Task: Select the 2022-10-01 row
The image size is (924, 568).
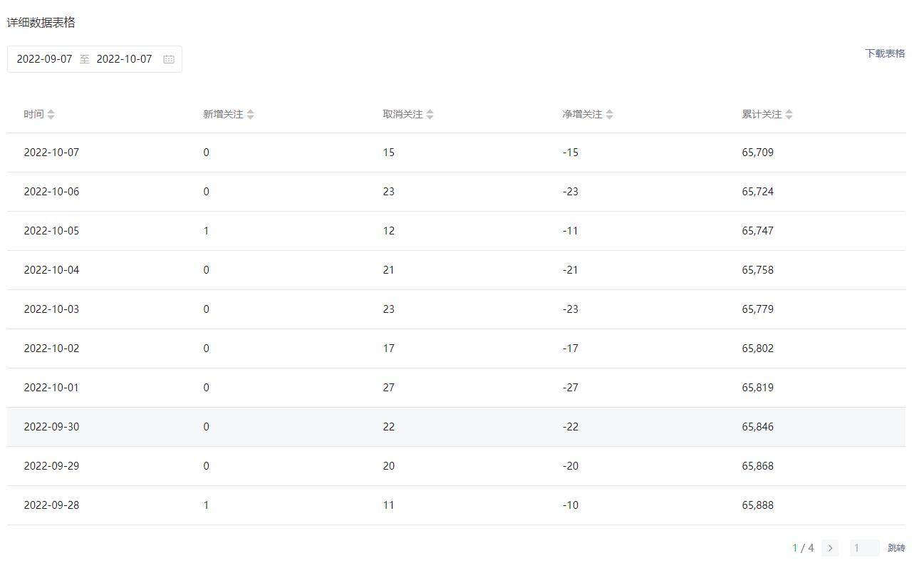Action: click(x=456, y=388)
